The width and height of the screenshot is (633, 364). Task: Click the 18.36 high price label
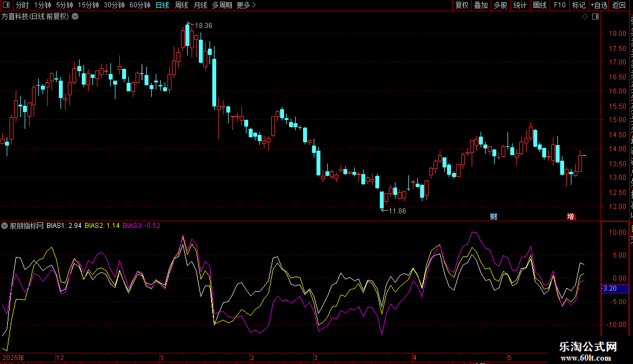click(203, 25)
